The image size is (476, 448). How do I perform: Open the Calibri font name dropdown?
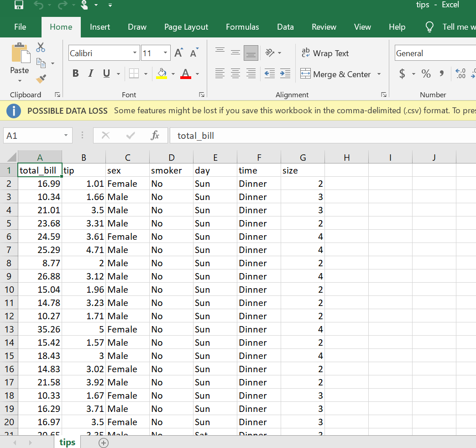[x=135, y=53]
